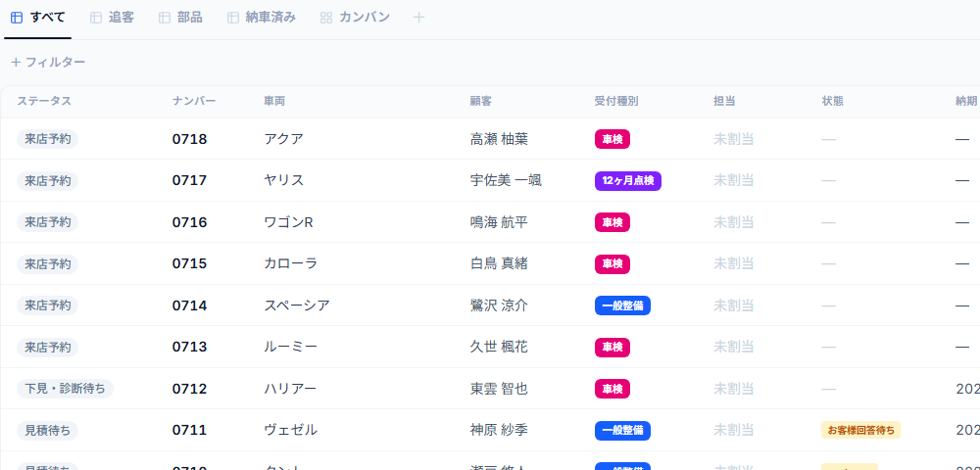Open record number 0711
Screen dimensions: 980x470
[189, 430]
